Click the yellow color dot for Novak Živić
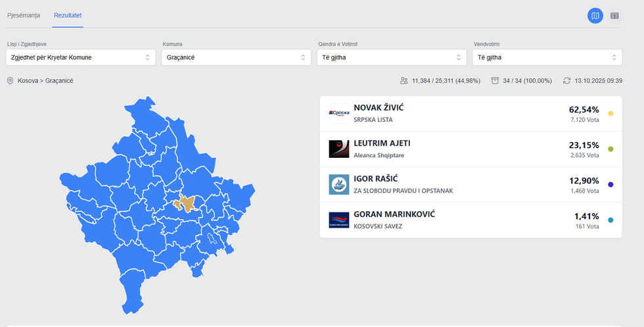The height and width of the screenshot is (327, 644). tap(610, 114)
